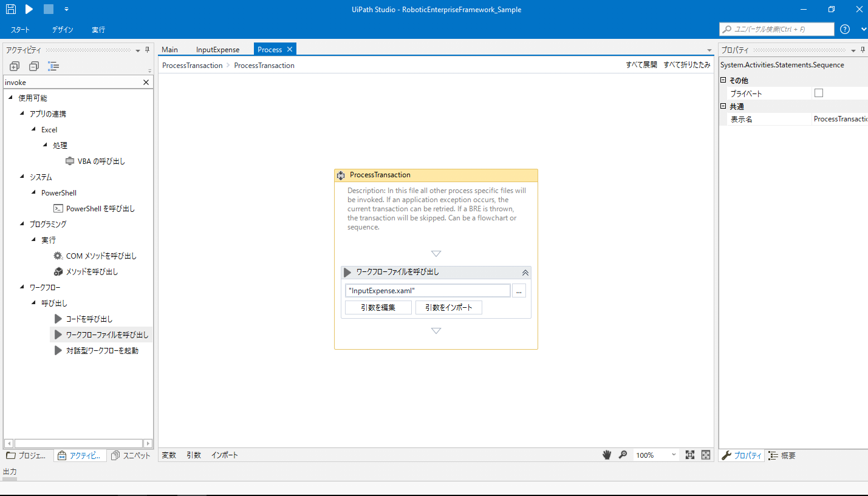
Task: Open quick access toolbar customize arrow
Action: point(66,9)
